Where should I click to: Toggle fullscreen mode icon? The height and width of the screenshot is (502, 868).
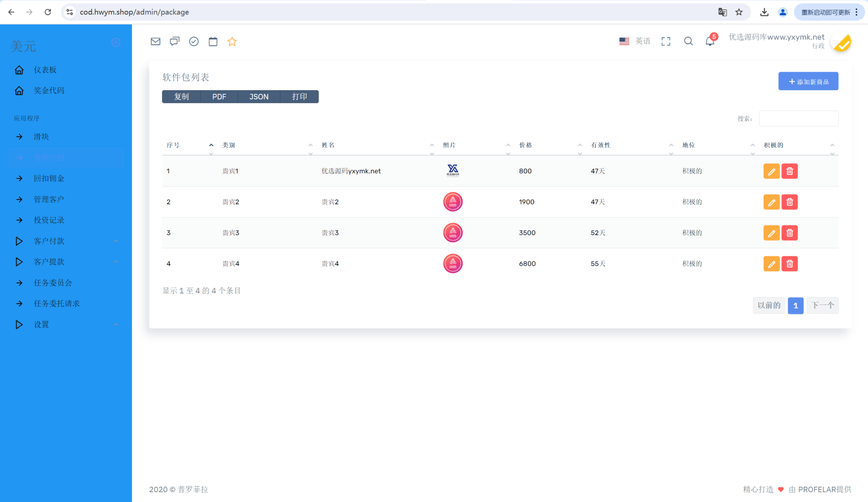coord(666,42)
